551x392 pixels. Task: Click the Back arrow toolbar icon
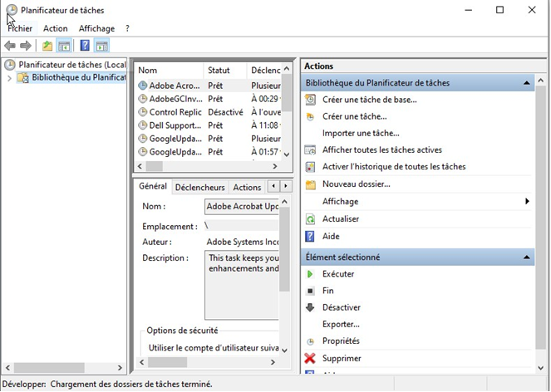tap(10, 46)
